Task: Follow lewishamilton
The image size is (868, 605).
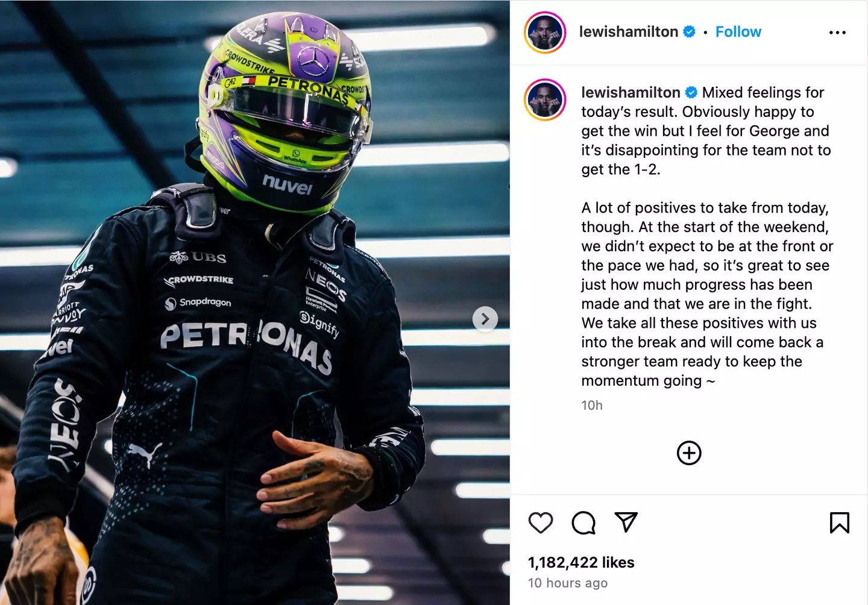Action: [738, 32]
